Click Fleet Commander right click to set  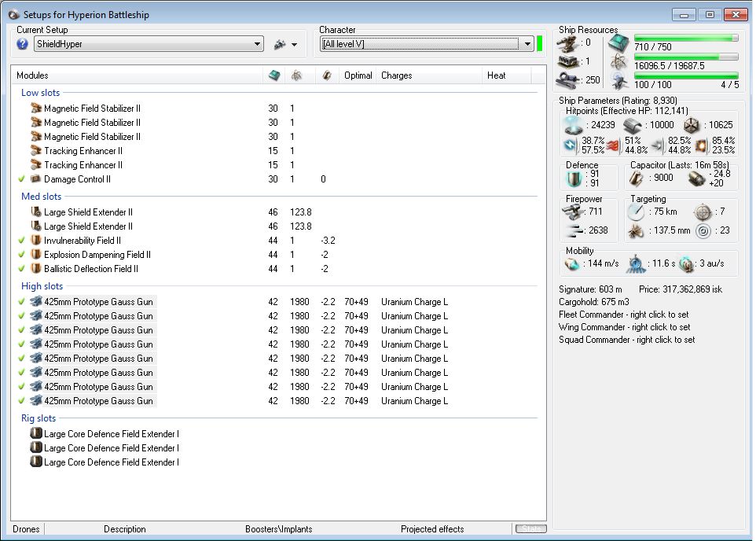pyautogui.click(x=624, y=315)
